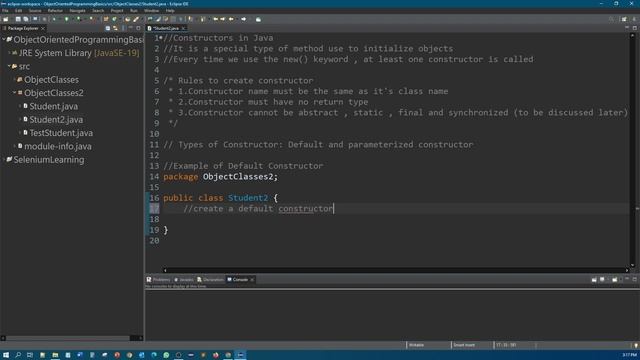Open the Search menu
Screen dimensions: 640x360
[x=98, y=11]
